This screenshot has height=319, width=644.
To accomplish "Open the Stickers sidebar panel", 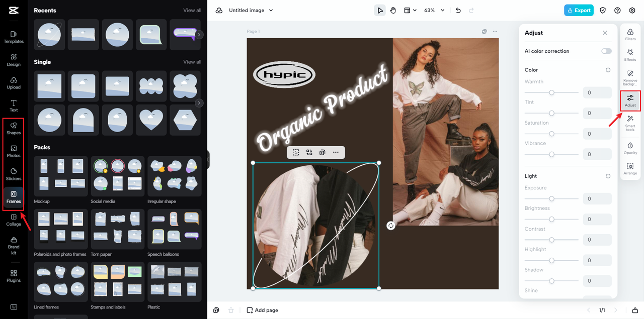I will click(14, 174).
